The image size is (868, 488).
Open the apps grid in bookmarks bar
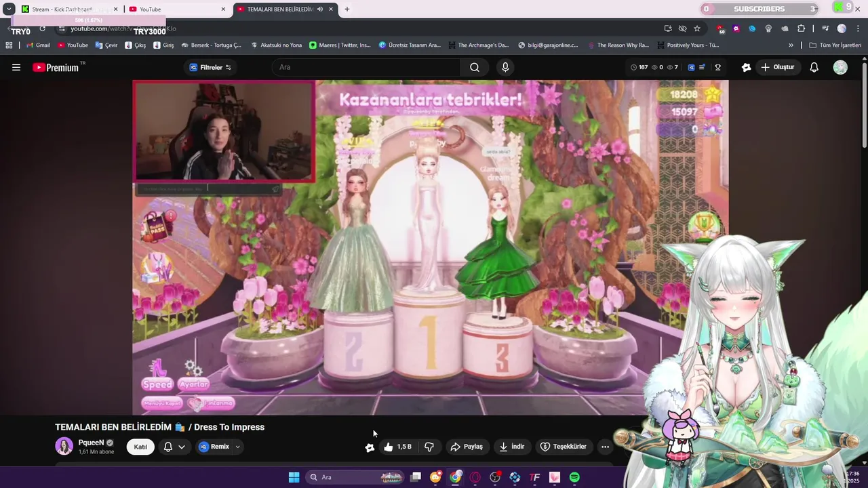pyautogui.click(x=9, y=45)
